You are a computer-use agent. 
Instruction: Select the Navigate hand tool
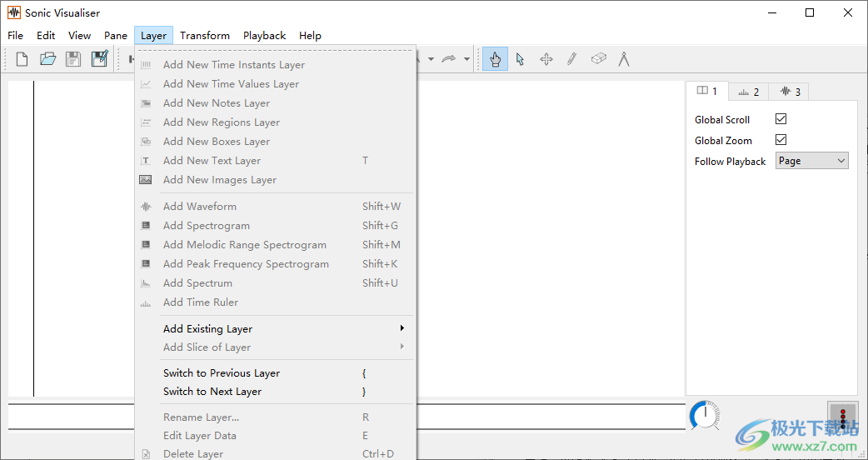point(495,59)
